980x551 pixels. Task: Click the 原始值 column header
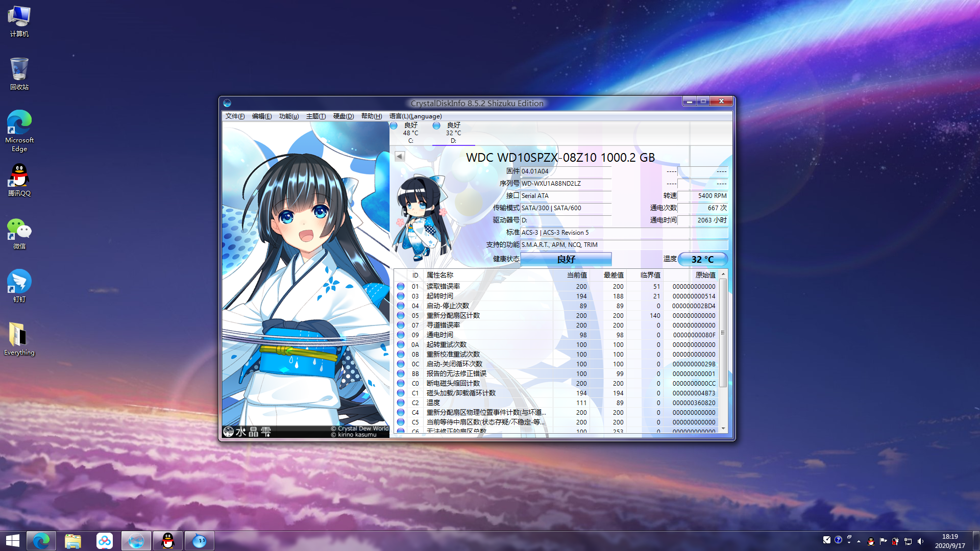[691, 275]
